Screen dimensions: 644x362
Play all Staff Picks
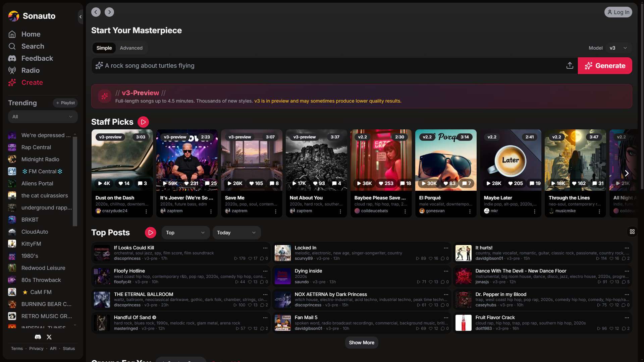pyautogui.click(x=143, y=122)
